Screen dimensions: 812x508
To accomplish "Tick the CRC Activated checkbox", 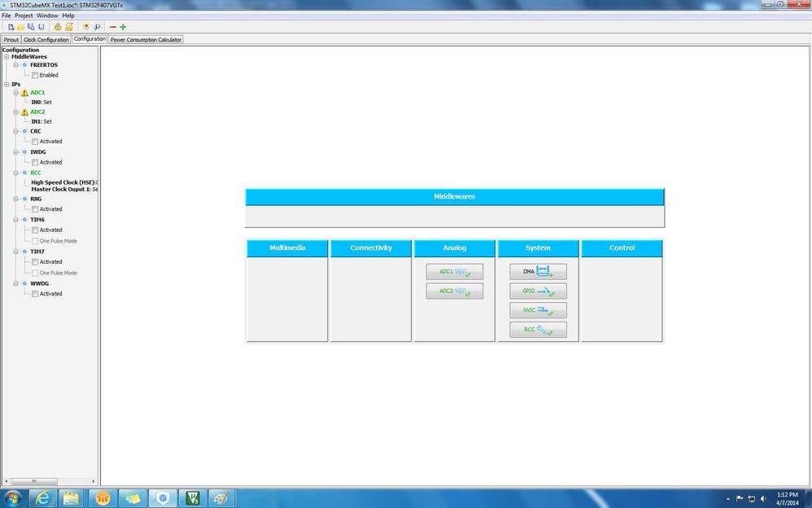I will (x=35, y=142).
